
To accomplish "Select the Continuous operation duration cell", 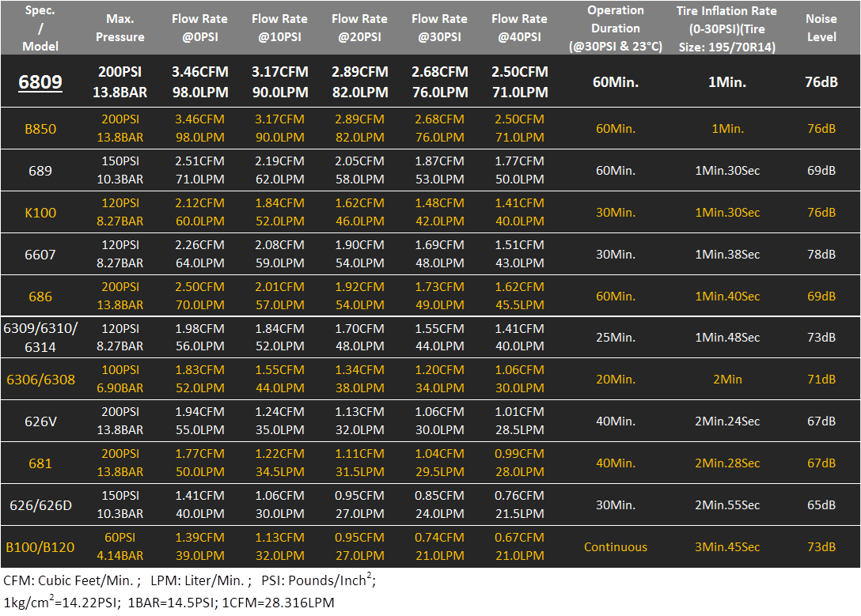I will click(615, 547).
